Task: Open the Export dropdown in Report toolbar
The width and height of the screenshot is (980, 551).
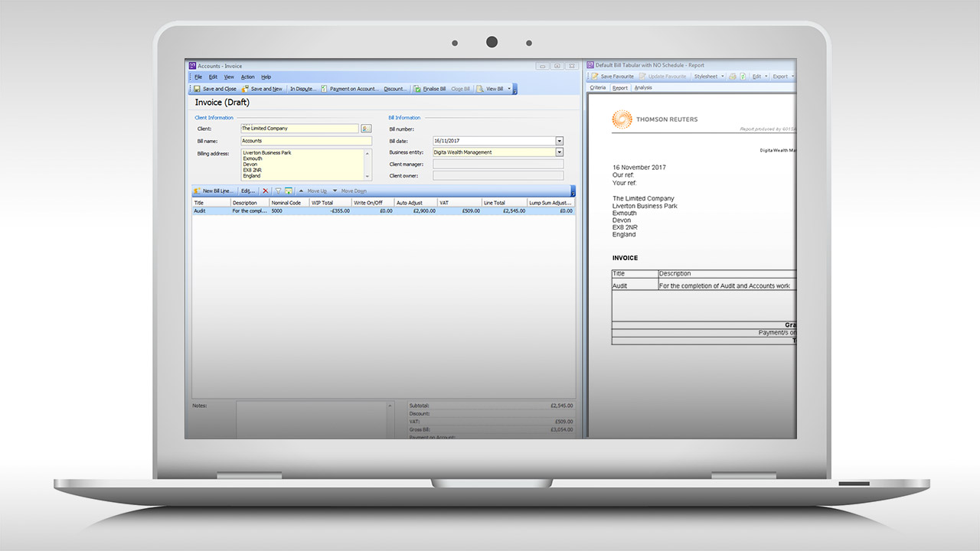Action: pyautogui.click(x=783, y=77)
